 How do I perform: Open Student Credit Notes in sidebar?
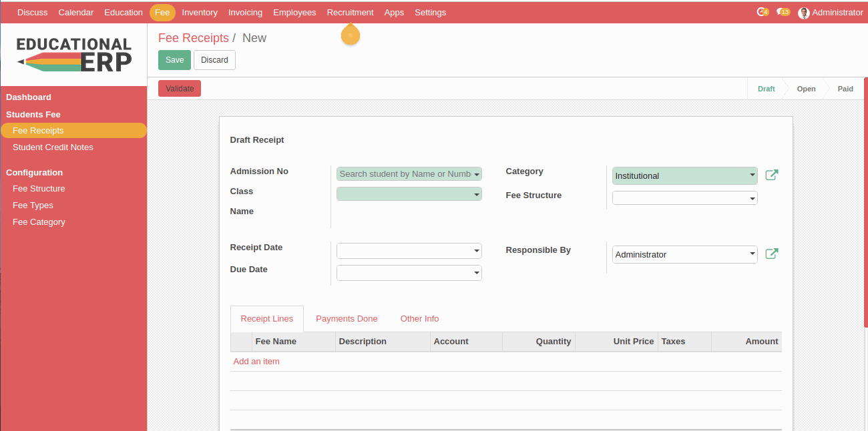pyautogui.click(x=53, y=147)
